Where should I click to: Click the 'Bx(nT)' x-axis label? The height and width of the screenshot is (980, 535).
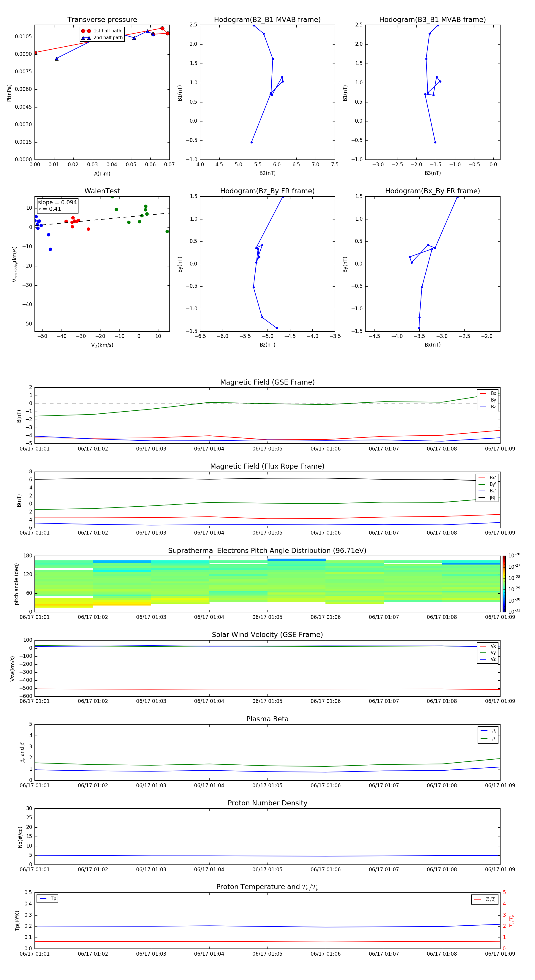(x=432, y=345)
